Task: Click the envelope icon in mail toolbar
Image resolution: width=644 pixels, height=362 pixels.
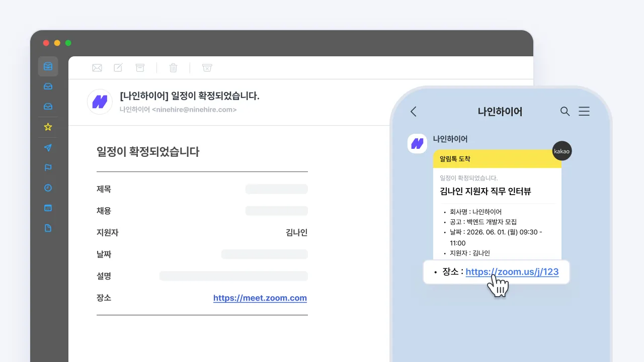Action: [x=97, y=68]
